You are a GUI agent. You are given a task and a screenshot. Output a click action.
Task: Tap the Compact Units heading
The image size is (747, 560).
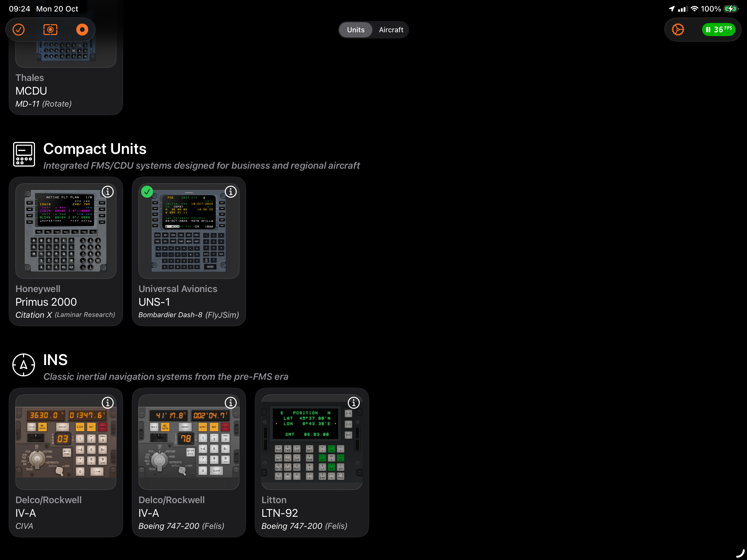[x=95, y=149]
